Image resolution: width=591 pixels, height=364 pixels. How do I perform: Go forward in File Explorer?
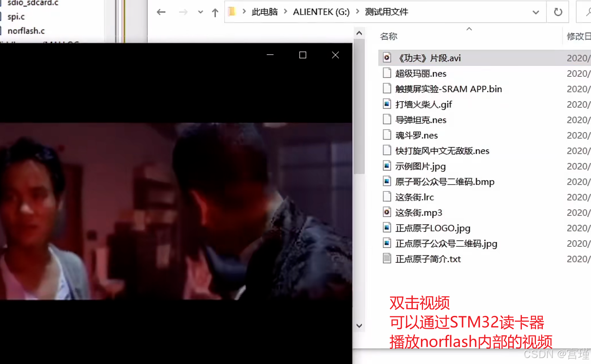click(183, 12)
